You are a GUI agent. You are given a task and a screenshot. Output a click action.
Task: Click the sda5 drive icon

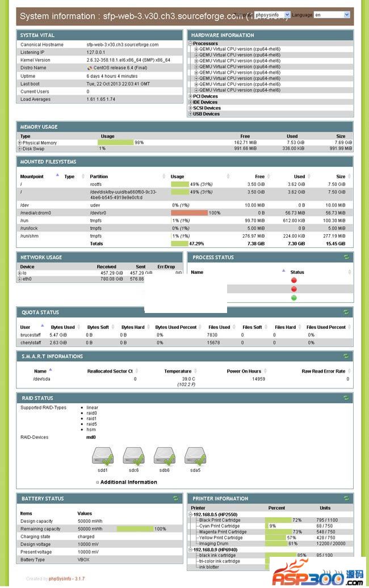click(x=195, y=455)
